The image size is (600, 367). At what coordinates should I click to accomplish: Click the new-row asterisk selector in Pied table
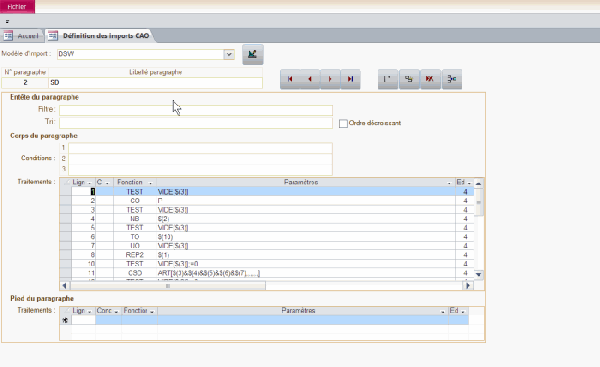(65, 320)
